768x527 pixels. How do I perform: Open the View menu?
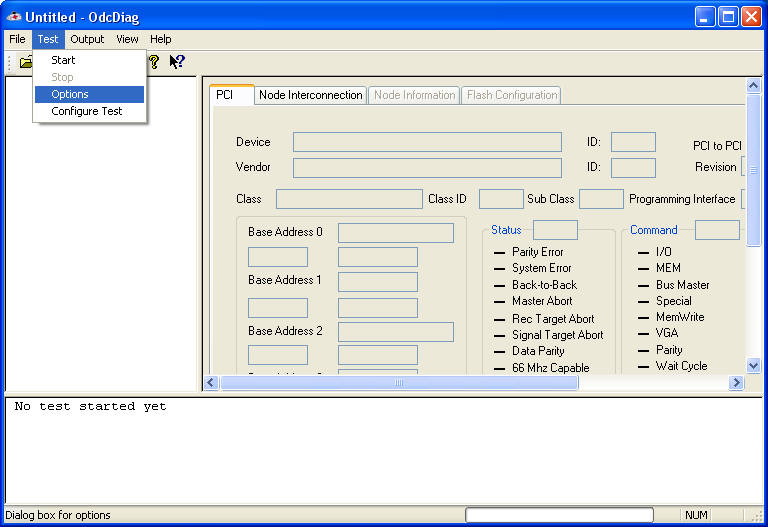coord(127,39)
